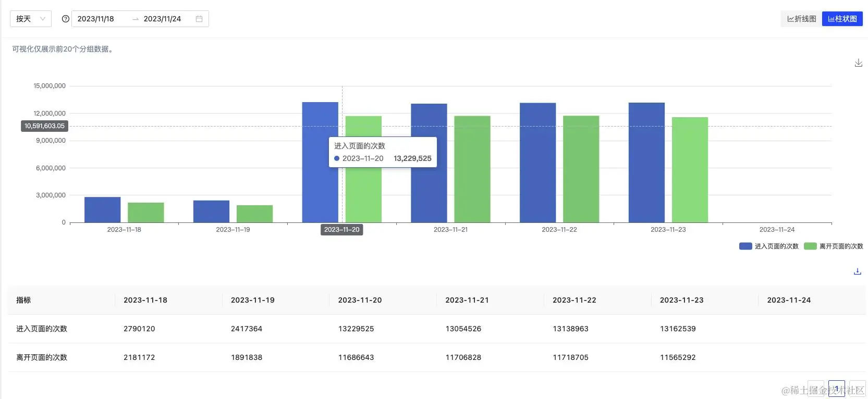The width and height of the screenshot is (868, 399).
Task: Click green bar for 2023-11-19
Action: (254, 214)
